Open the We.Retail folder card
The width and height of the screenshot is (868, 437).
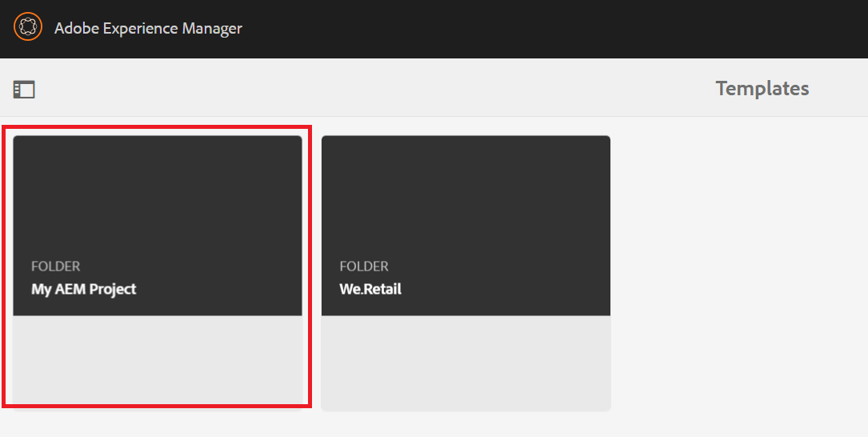tap(466, 273)
